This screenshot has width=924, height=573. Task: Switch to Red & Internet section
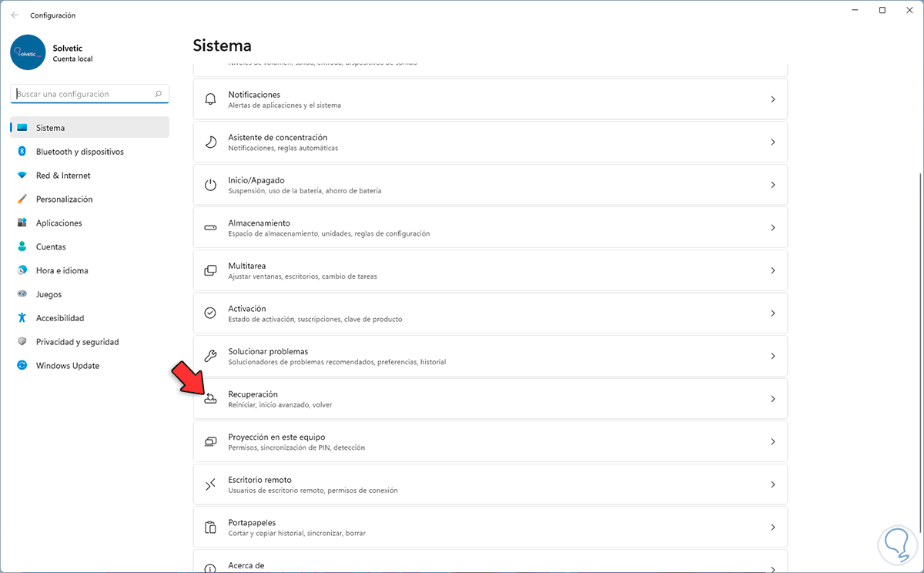(63, 176)
